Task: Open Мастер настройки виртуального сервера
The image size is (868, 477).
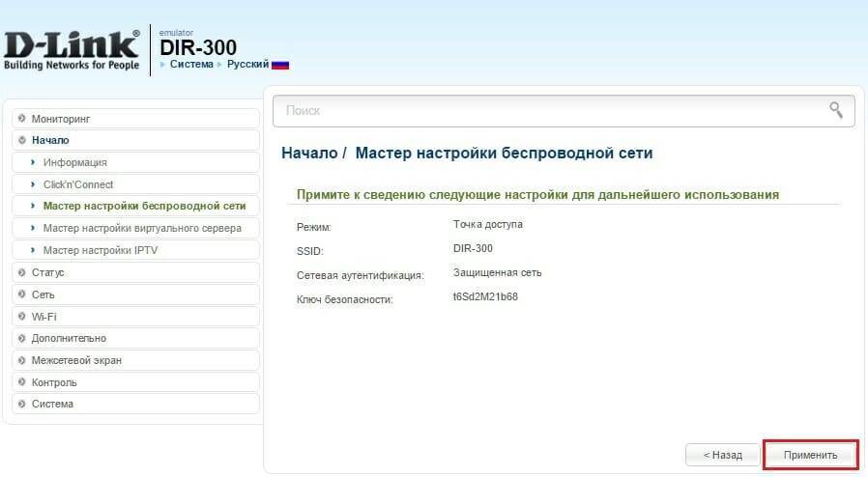Action: point(135,228)
